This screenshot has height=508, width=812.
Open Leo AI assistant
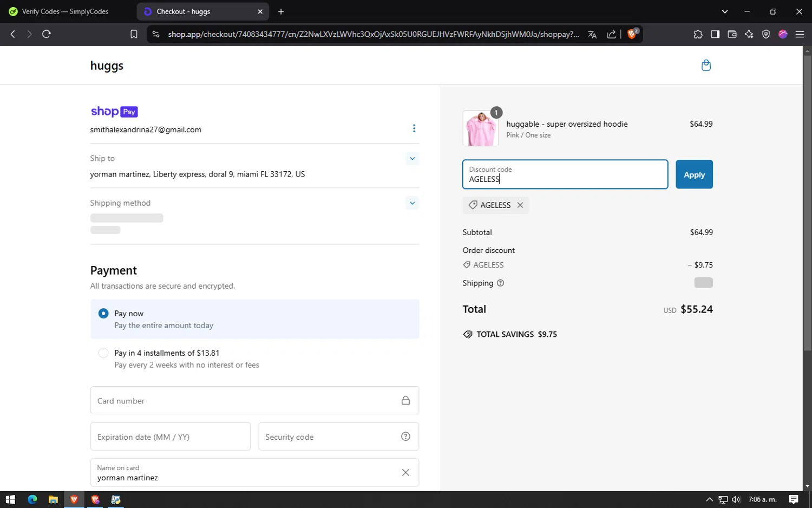(x=749, y=34)
